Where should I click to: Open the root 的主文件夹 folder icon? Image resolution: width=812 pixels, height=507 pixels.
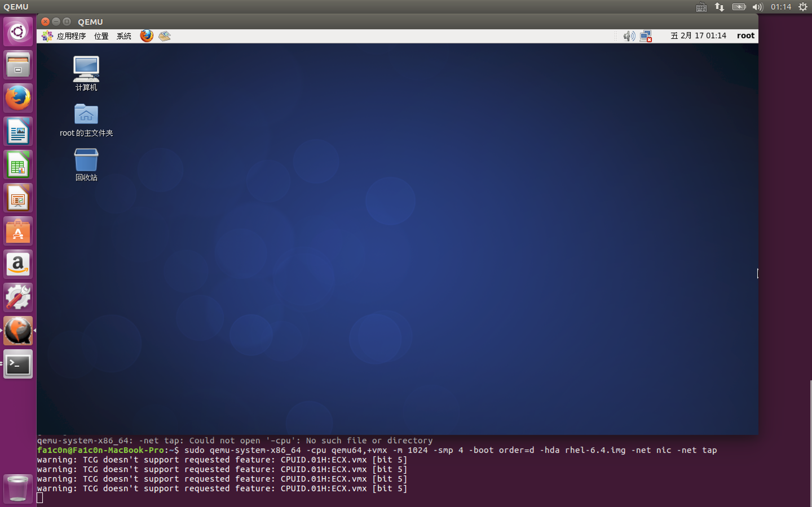86,114
